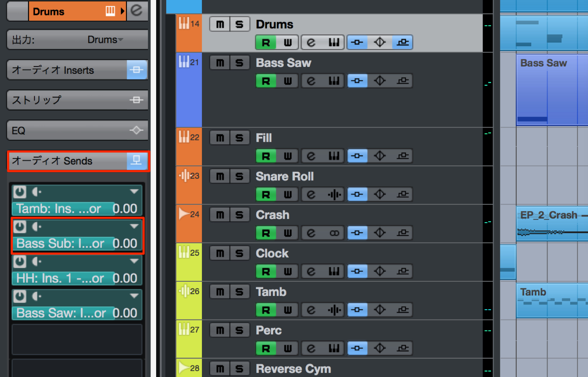This screenshot has height=377, width=588.
Task: Toggle power on Tamb send slot
Action: pyautogui.click(x=20, y=192)
